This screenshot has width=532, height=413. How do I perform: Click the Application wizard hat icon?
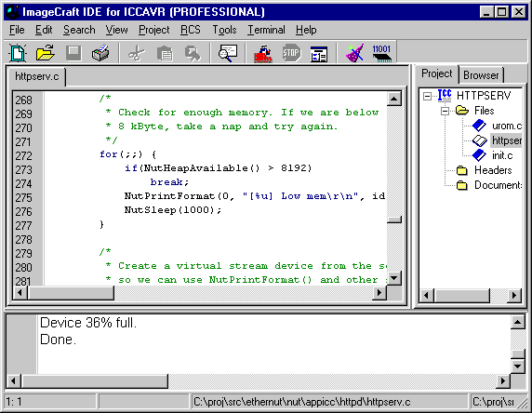pyautogui.click(x=354, y=53)
